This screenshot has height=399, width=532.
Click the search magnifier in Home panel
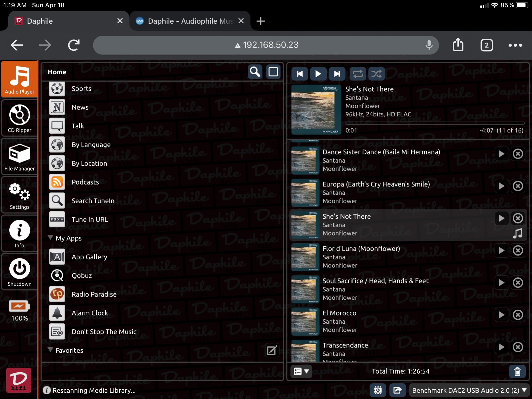pos(255,72)
